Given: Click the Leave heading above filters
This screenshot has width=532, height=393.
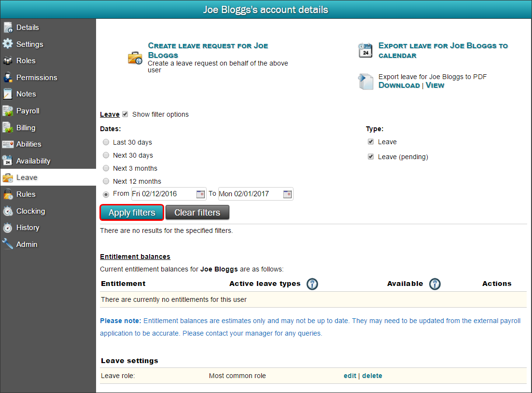Looking at the screenshot, I should coord(110,114).
